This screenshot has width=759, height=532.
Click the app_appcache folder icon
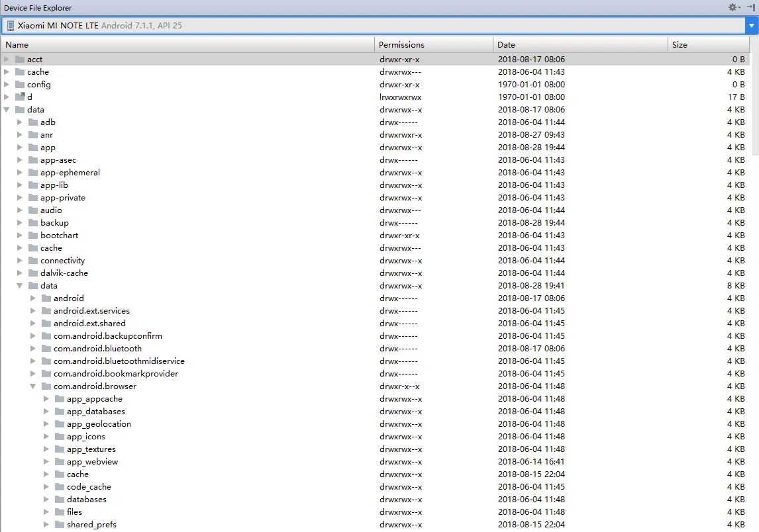click(60, 398)
